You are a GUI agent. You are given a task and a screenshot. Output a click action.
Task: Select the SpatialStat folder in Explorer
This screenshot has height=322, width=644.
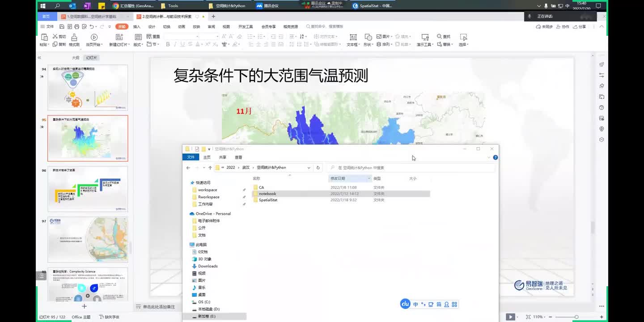268,200
